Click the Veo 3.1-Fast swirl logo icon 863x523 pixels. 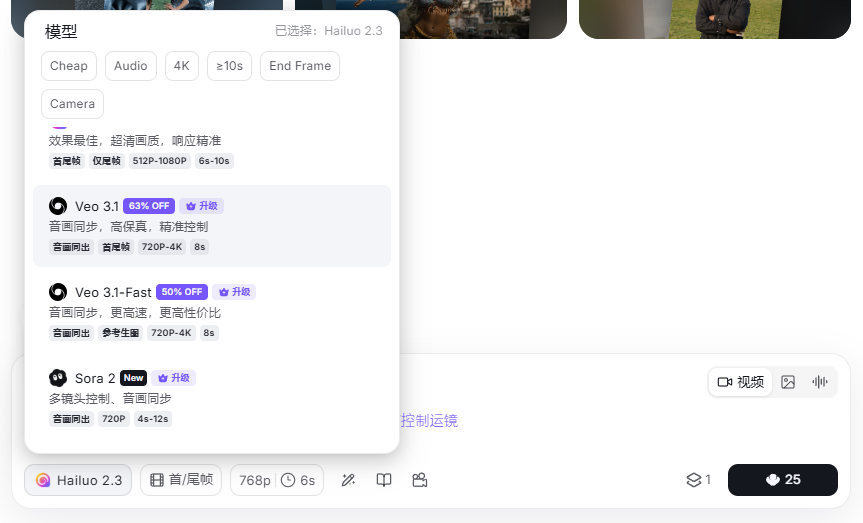(58, 292)
